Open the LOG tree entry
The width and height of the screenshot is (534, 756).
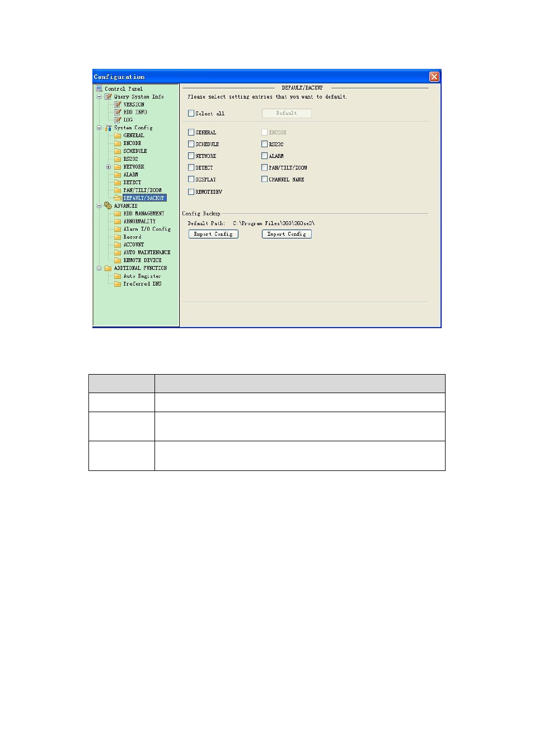(128, 120)
